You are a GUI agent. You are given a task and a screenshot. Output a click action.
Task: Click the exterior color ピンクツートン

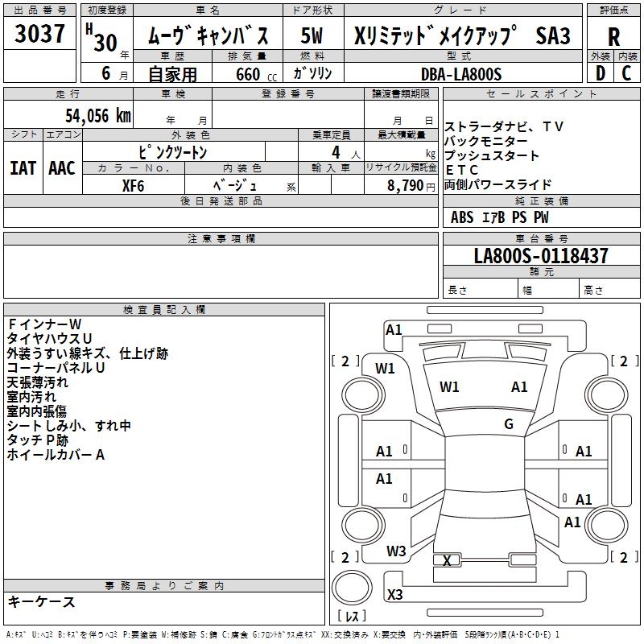click(173, 152)
